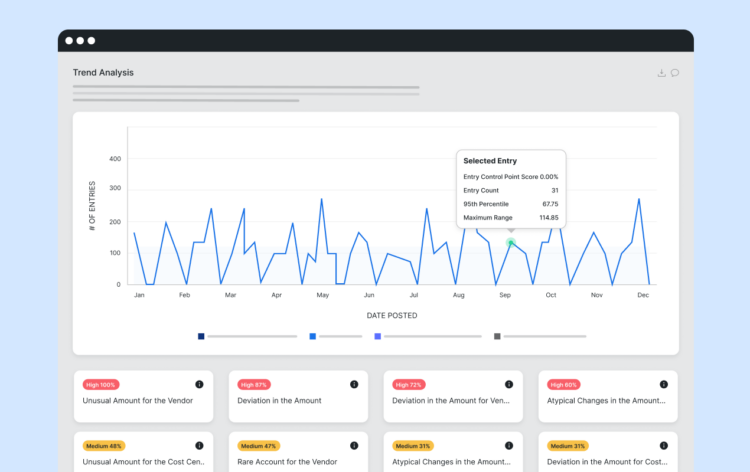The height and width of the screenshot is (472, 750).
Task: Toggle the gray legend series
Action: 497,336
